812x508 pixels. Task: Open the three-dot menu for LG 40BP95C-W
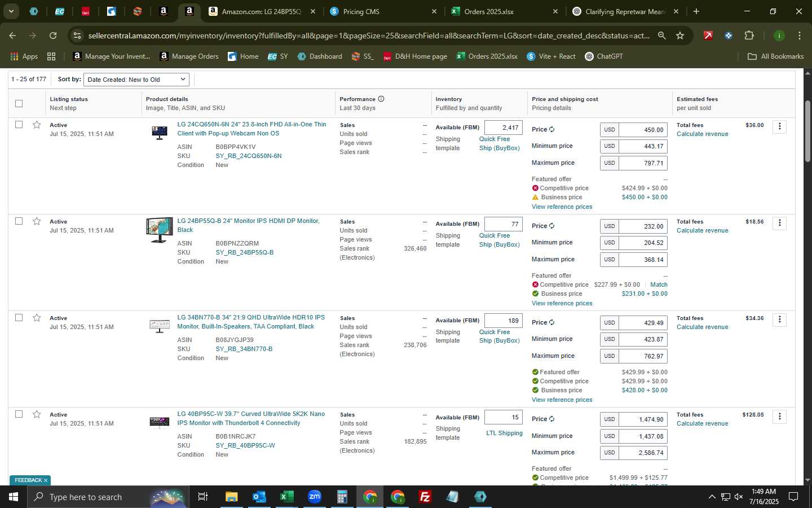[780, 416]
